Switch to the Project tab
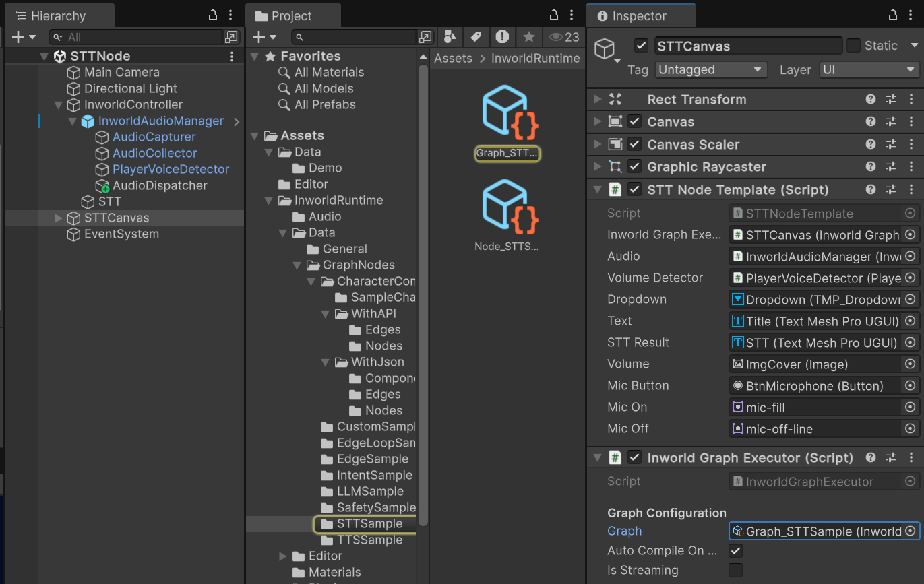The width and height of the screenshot is (924, 584). pyautogui.click(x=292, y=15)
